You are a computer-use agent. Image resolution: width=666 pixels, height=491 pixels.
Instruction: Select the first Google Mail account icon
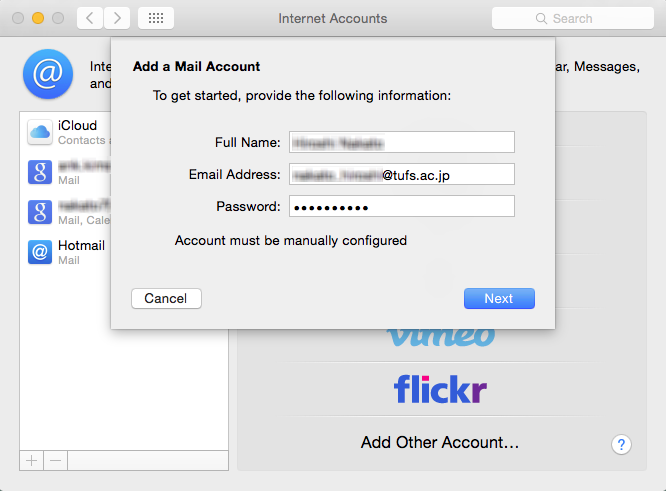pos(40,172)
